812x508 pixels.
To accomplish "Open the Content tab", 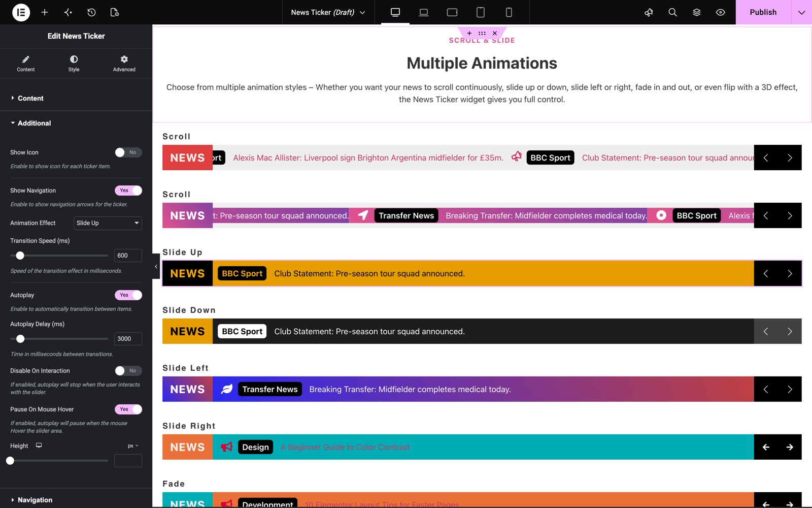I will 25,63.
